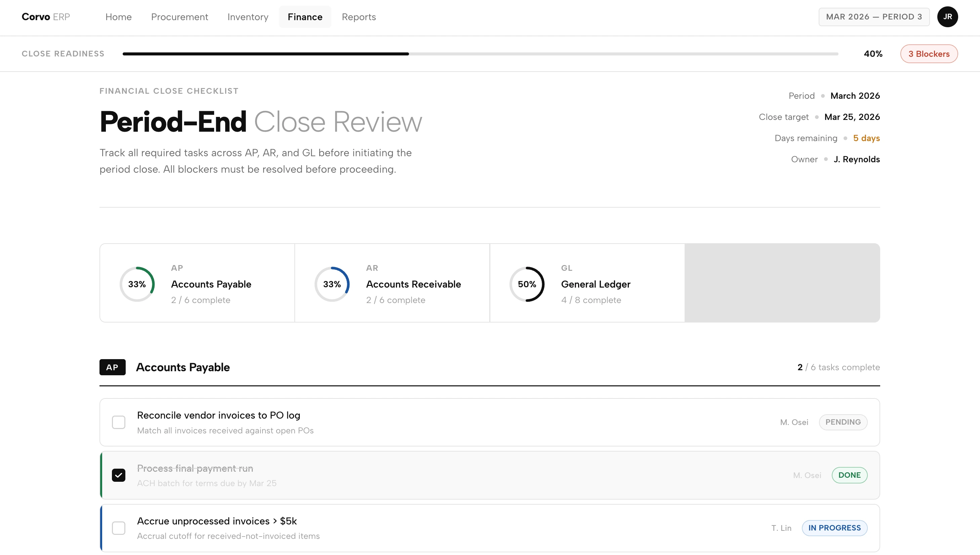Screen dimensions: 980x555
Task: Click the GL 50% progress ring
Action: (x=527, y=284)
